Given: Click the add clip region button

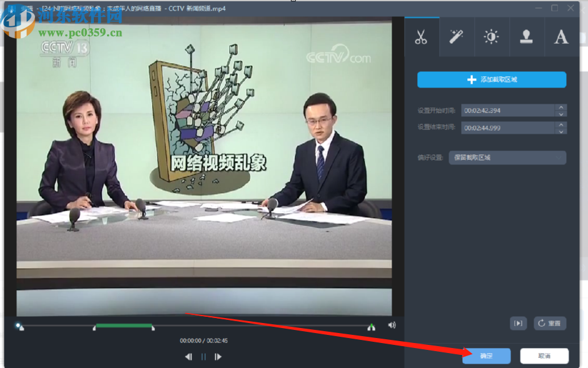Looking at the screenshot, I should point(492,79).
